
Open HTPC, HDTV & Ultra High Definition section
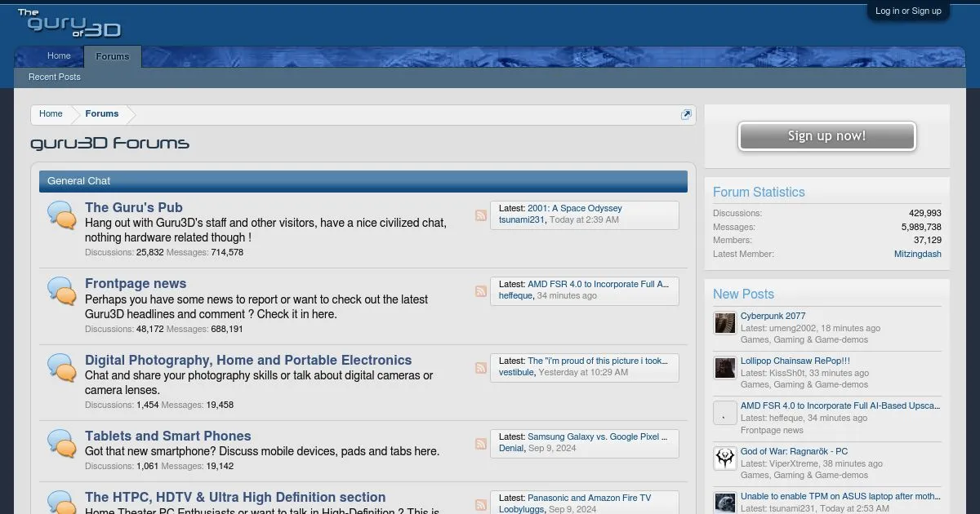coord(235,497)
